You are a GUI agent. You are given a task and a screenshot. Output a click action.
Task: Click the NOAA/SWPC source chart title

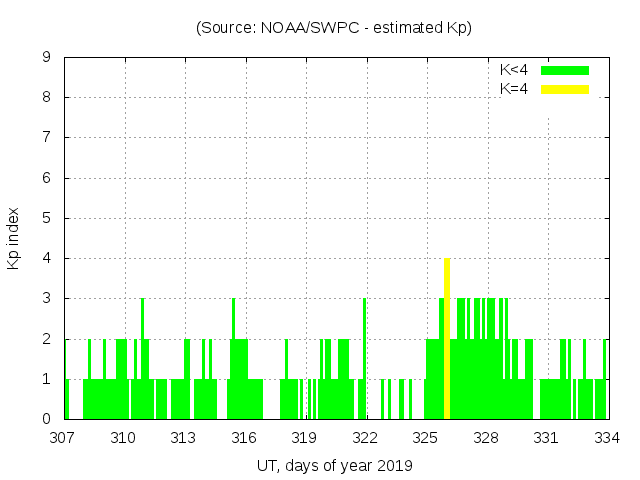click(333, 28)
